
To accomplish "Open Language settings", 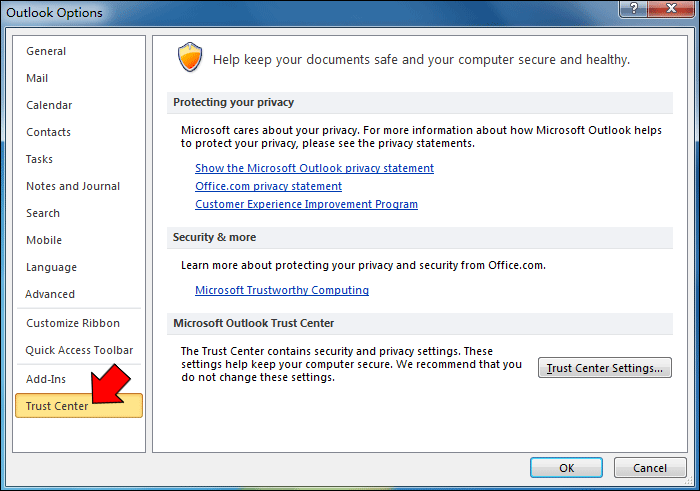I will pyautogui.click(x=50, y=267).
